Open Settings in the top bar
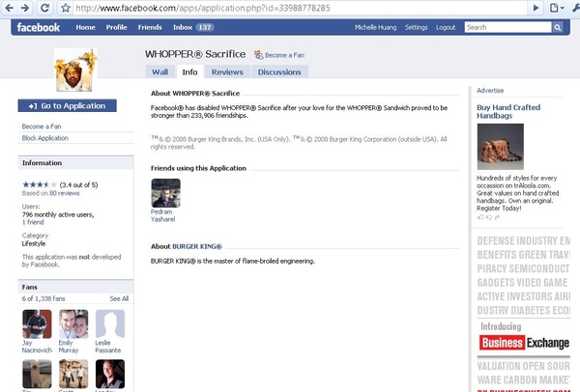 (x=416, y=27)
